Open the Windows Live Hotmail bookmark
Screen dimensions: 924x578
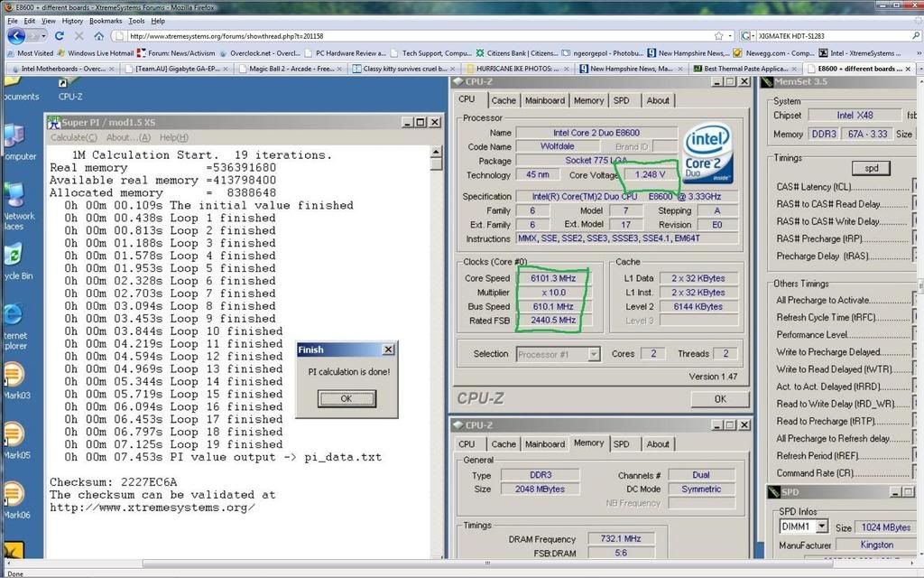pyautogui.click(x=96, y=53)
